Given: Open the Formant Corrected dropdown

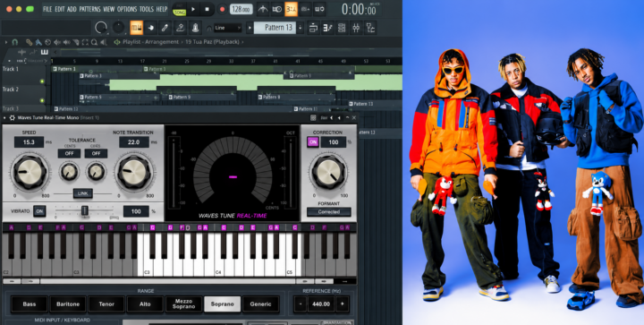Looking at the screenshot, I should [x=329, y=212].
